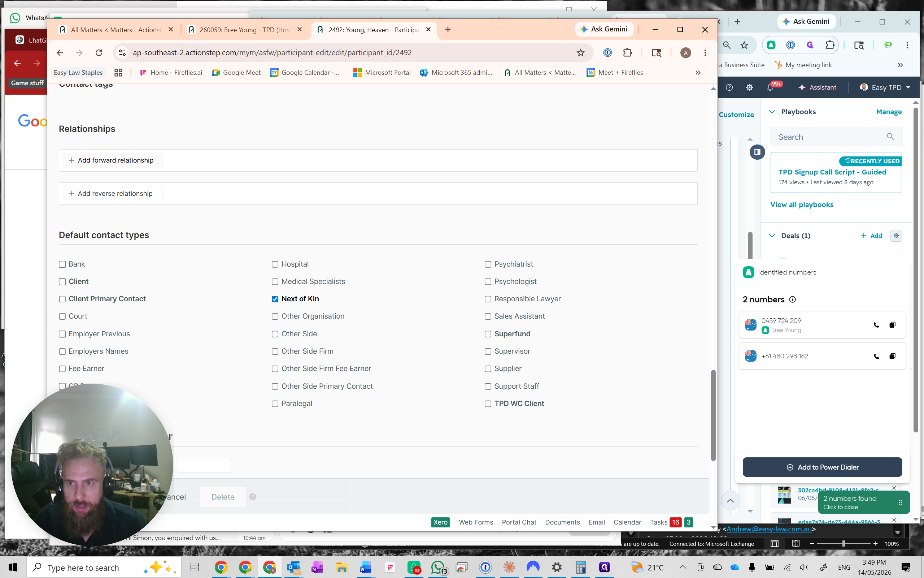Switch to the 260059: Bree Young tab
924x578 pixels.
pos(245,30)
